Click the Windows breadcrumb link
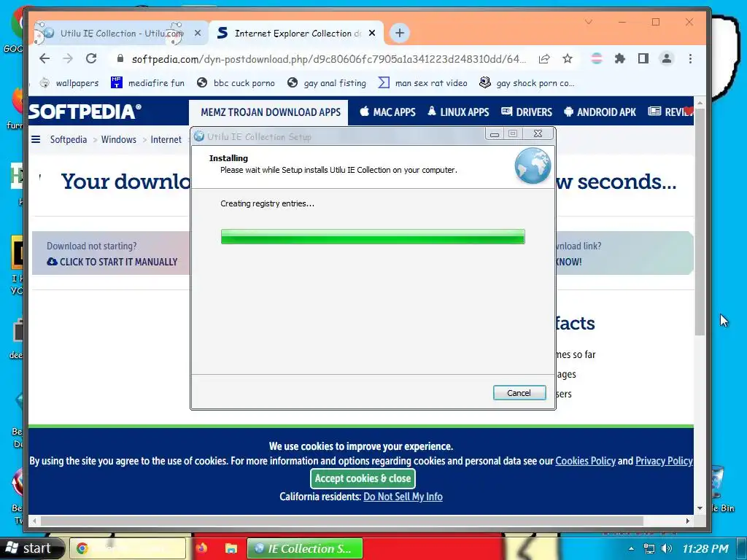Screen dimensions: 747x560 click(119, 139)
